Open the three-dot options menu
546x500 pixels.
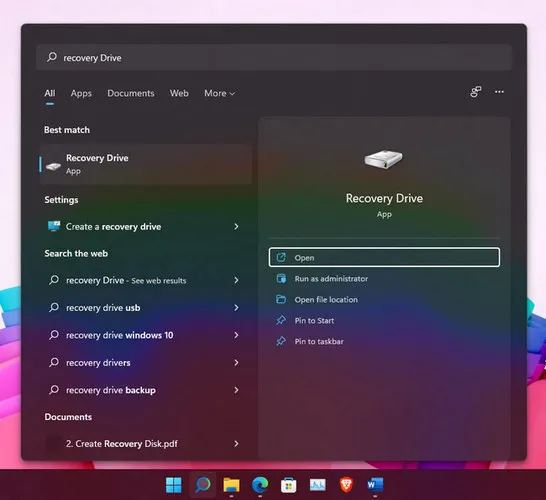pyautogui.click(x=499, y=92)
